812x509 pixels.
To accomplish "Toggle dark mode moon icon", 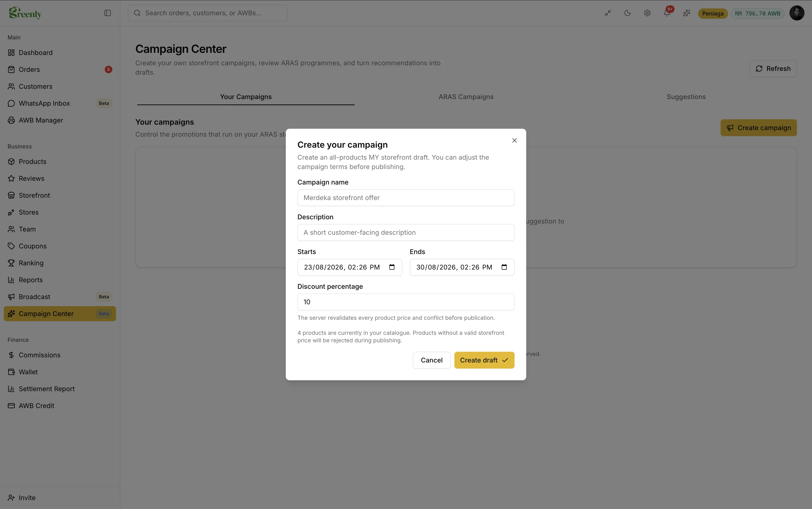I will pyautogui.click(x=627, y=13).
